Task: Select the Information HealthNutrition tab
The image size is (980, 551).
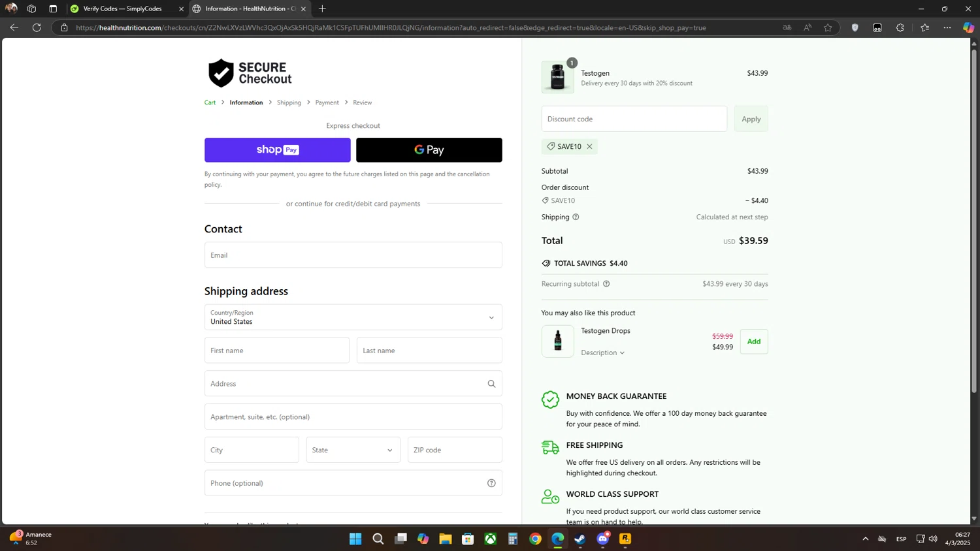Action: [x=245, y=8]
